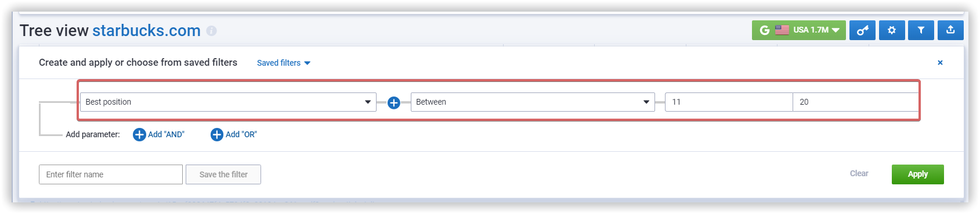Click the key icon button
The height and width of the screenshot is (214, 980).
click(863, 30)
